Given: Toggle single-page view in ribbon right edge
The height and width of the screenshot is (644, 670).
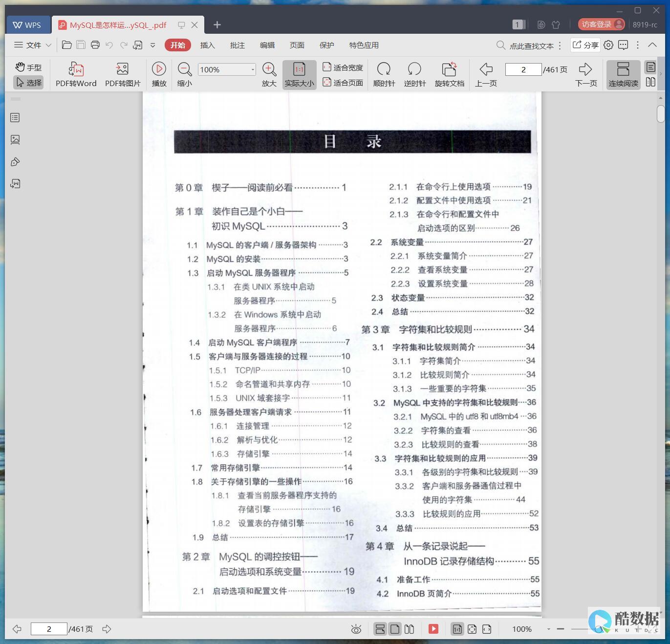Looking at the screenshot, I should point(650,67).
